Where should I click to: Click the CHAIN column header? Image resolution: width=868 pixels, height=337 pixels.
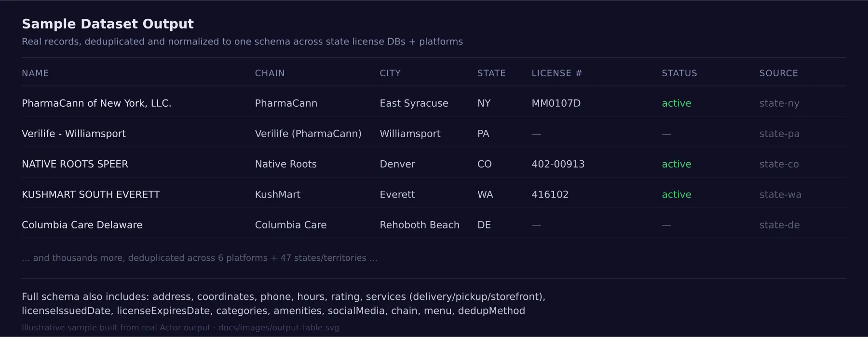click(x=270, y=73)
